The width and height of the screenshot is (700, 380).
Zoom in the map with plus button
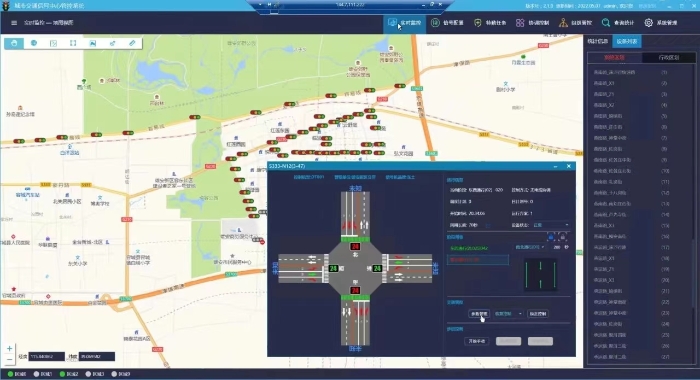pos(9,348)
